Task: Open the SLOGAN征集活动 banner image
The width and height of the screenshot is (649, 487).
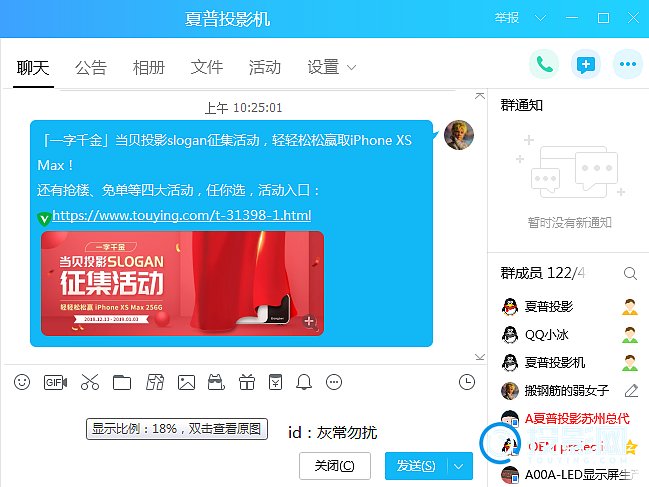Action: (182, 283)
